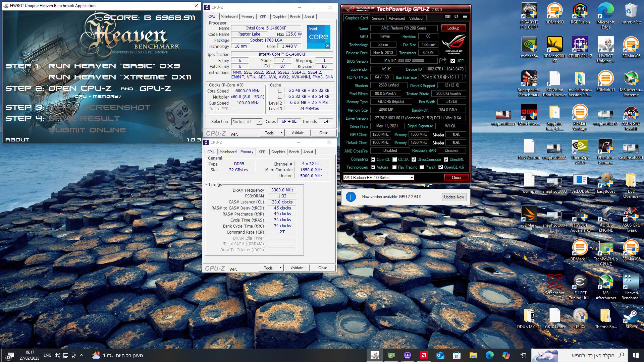This screenshot has height=362, width=644.
Task: Open Outlook from the taskbar
Action: click(x=440, y=355)
